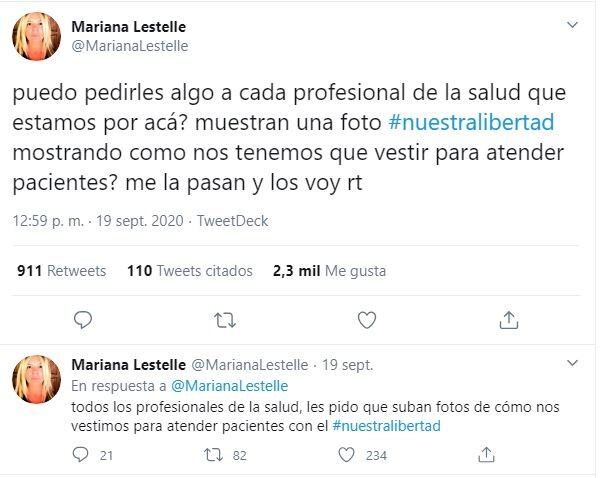
Task: Reply to the main tweet
Action: point(84,320)
